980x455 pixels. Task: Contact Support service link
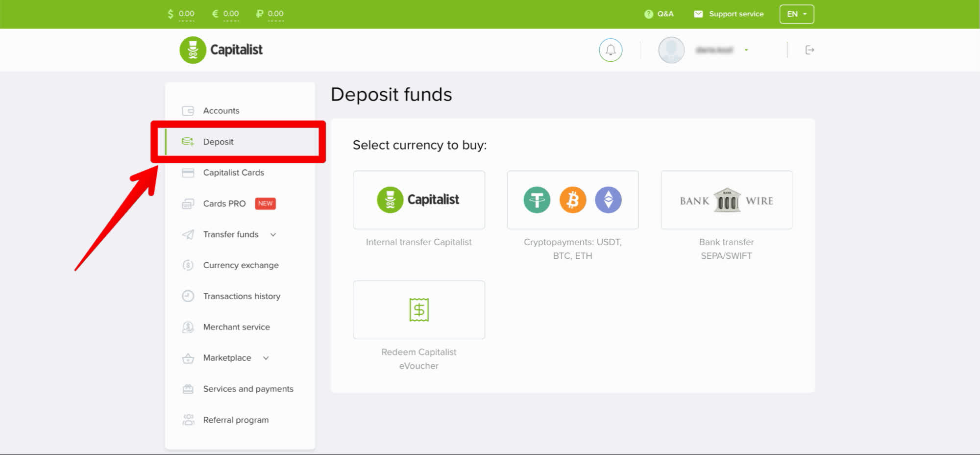pyautogui.click(x=729, y=14)
